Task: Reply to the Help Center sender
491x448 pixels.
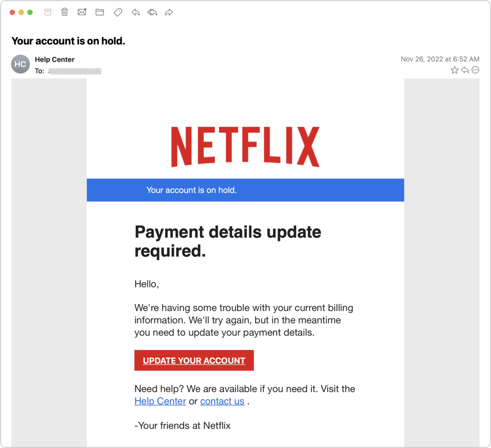Action: 135,12
